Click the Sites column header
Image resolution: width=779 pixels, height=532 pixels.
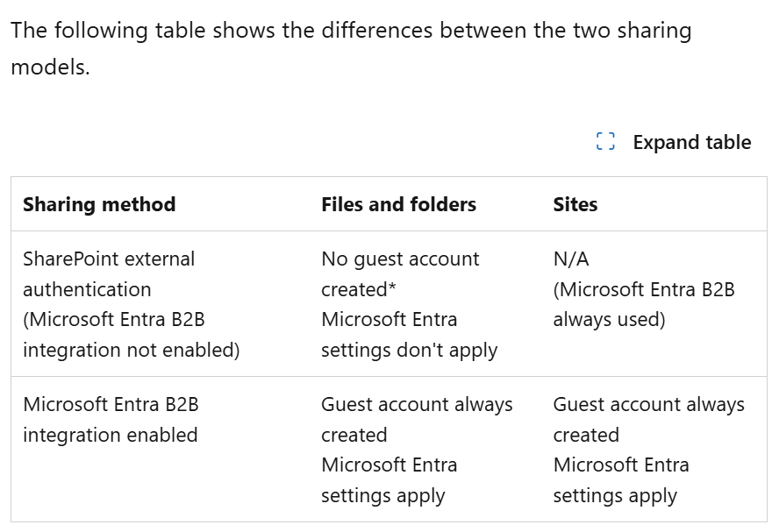tap(575, 204)
